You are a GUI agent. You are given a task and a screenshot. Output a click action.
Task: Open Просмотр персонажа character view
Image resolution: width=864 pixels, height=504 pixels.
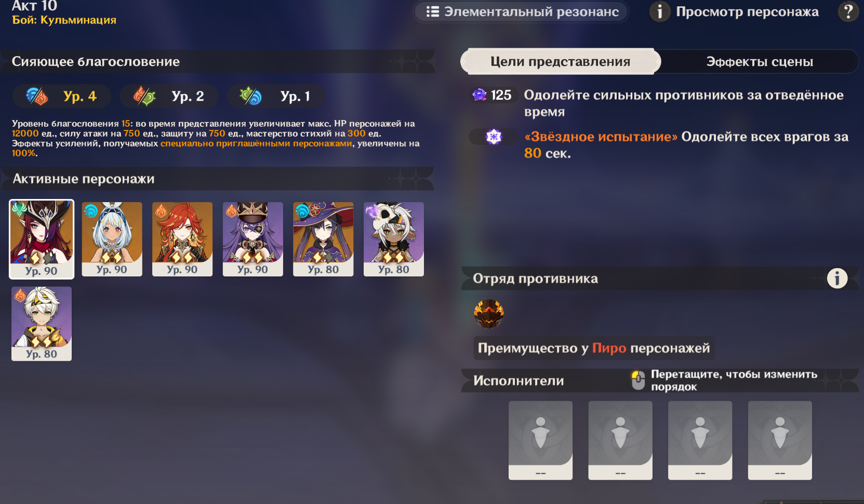pos(735,11)
